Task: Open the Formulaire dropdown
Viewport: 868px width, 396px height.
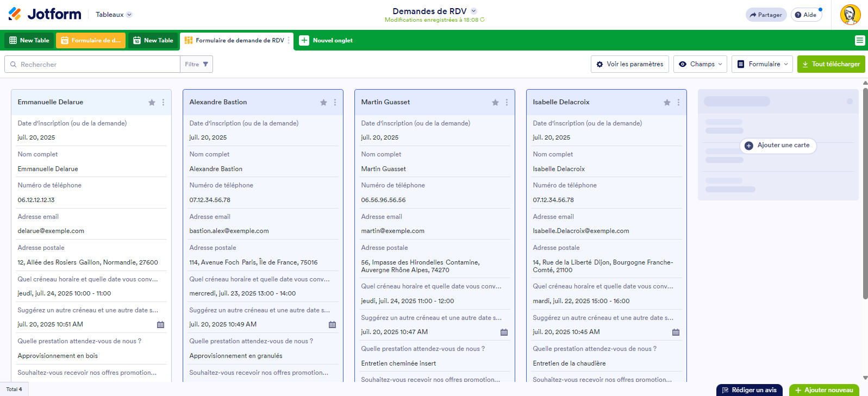Action: click(x=762, y=64)
